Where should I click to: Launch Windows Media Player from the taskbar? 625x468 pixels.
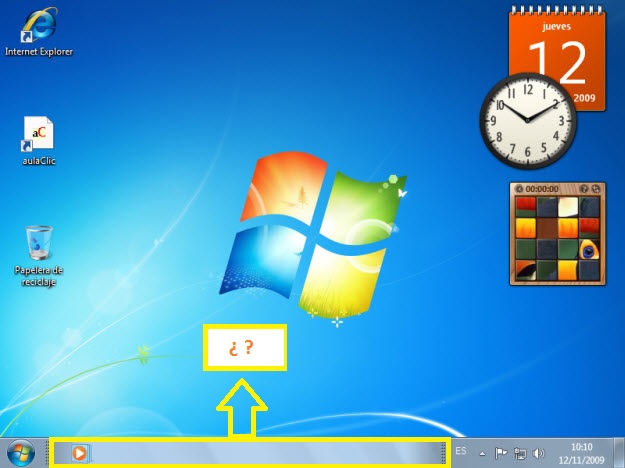(79, 453)
